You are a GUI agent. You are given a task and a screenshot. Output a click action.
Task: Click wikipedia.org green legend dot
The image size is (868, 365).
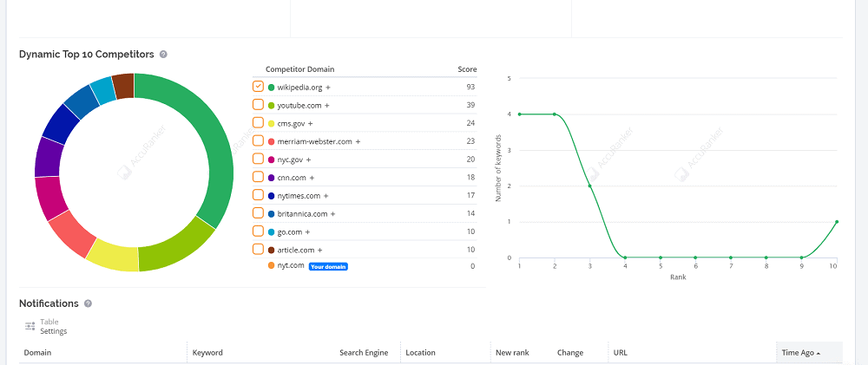point(271,88)
